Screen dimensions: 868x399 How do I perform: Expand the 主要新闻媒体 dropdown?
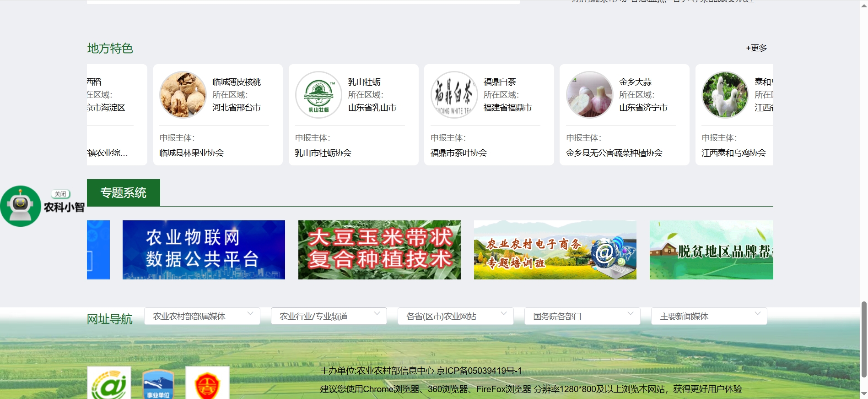tap(709, 316)
